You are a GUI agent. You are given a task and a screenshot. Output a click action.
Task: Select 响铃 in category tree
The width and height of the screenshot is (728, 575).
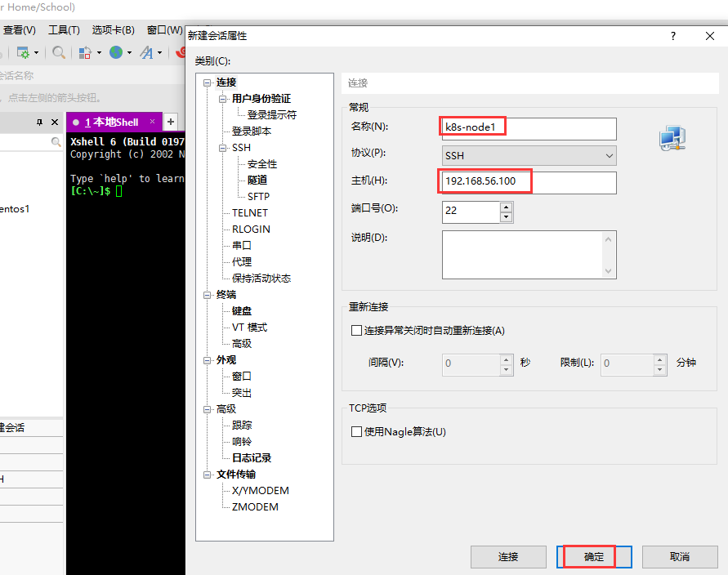pyautogui.click(x=241, y=442)
